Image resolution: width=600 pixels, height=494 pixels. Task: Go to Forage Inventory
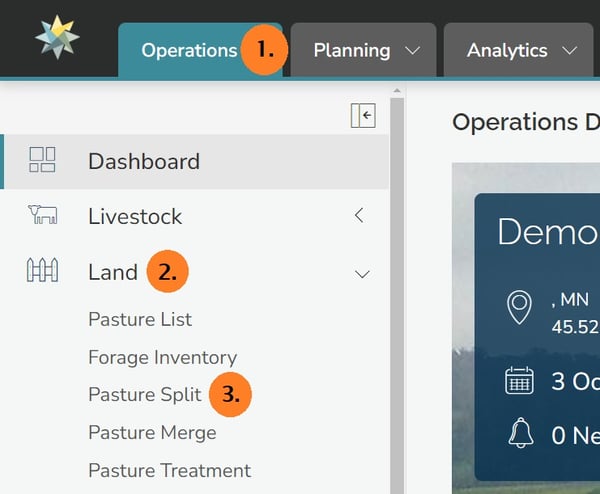(x=162, y=357)
